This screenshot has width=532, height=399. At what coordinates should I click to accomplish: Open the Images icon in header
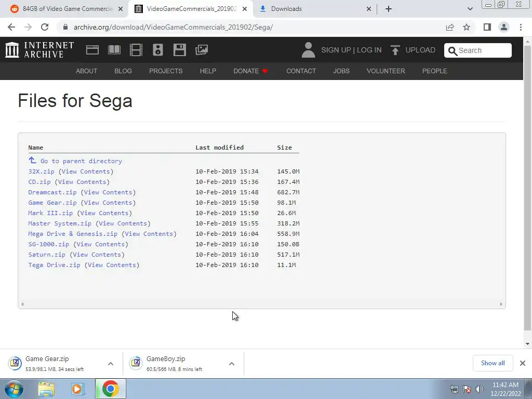click(202, 50)
